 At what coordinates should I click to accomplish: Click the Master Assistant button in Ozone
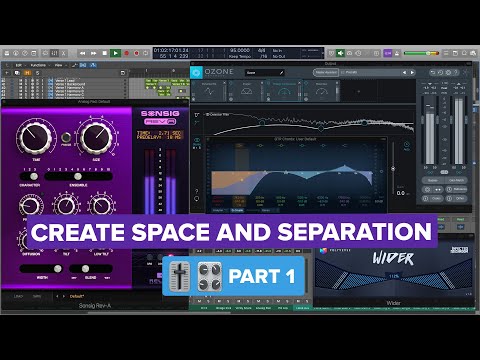326,72
